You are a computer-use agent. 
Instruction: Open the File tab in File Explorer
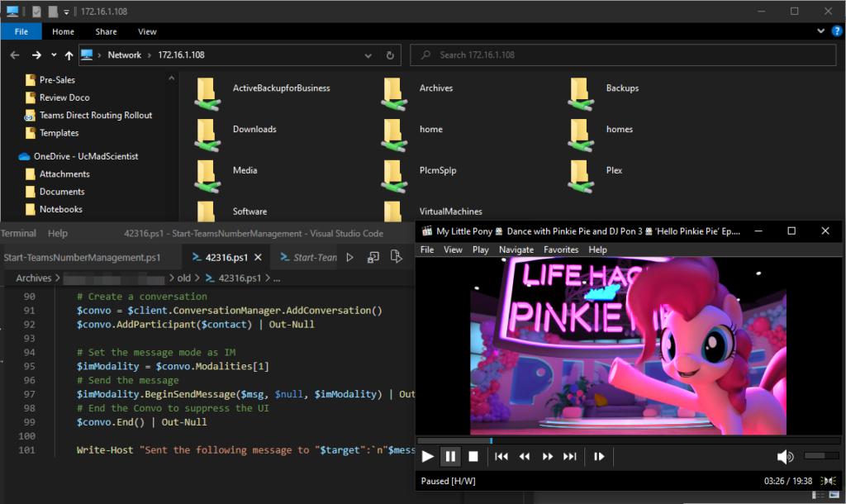(x=21, y=32)
